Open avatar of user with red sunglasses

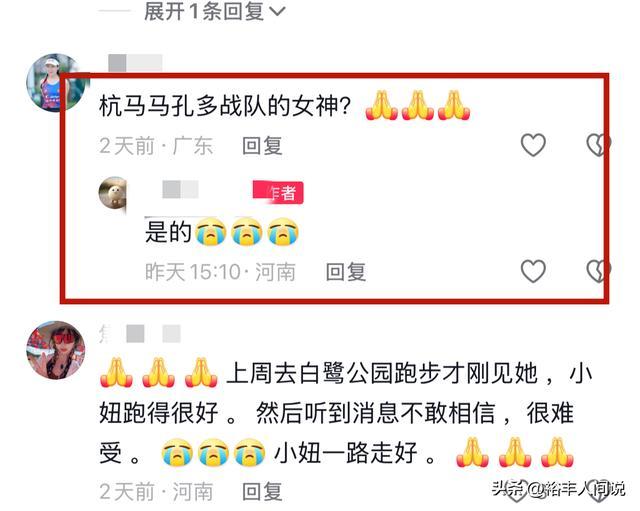[x=56, y=350]
